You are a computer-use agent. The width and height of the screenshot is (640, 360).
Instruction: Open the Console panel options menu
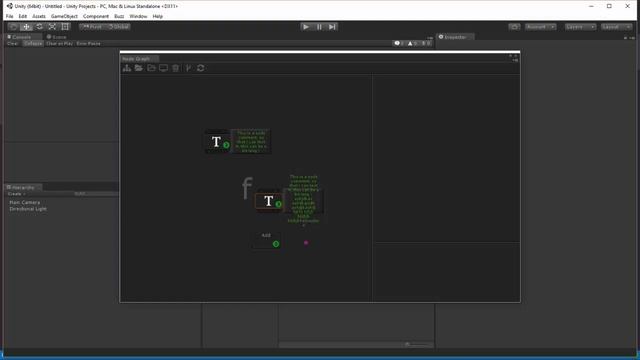pos(430,38)
